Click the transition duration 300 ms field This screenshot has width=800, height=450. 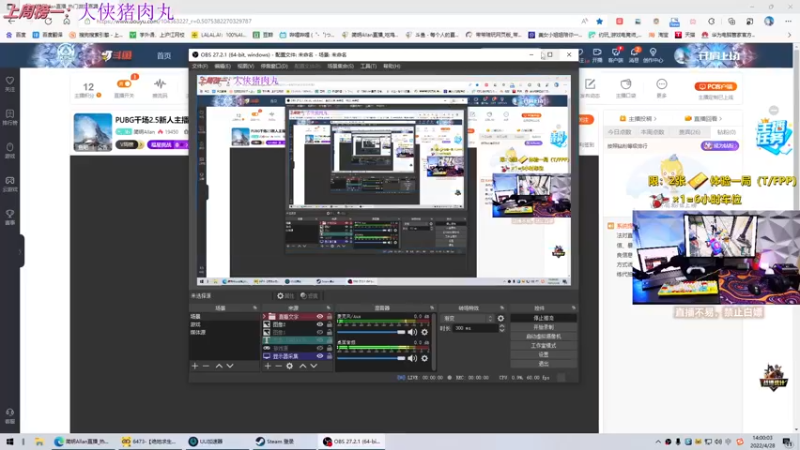[x=475, y=329]
